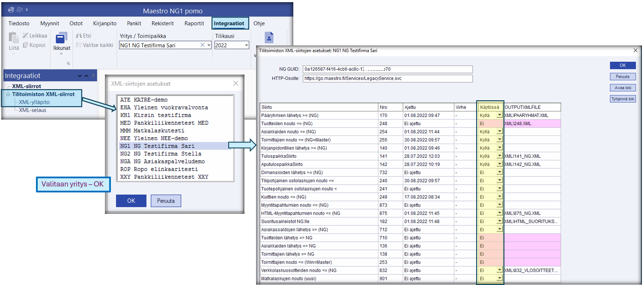This screenshot has height=285, width=644.
Task: Click the Leikkaa scissors icon
Action: tap(25, 36)
